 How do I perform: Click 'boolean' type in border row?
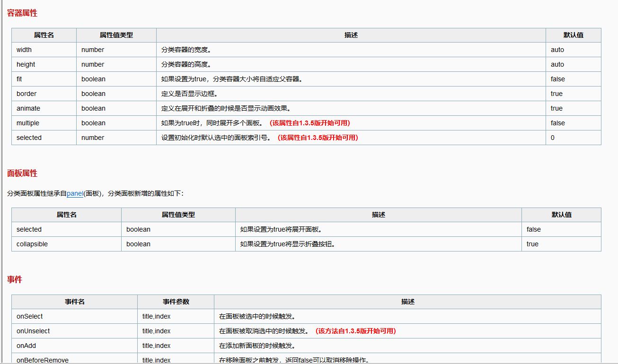(x=93, y=94)
